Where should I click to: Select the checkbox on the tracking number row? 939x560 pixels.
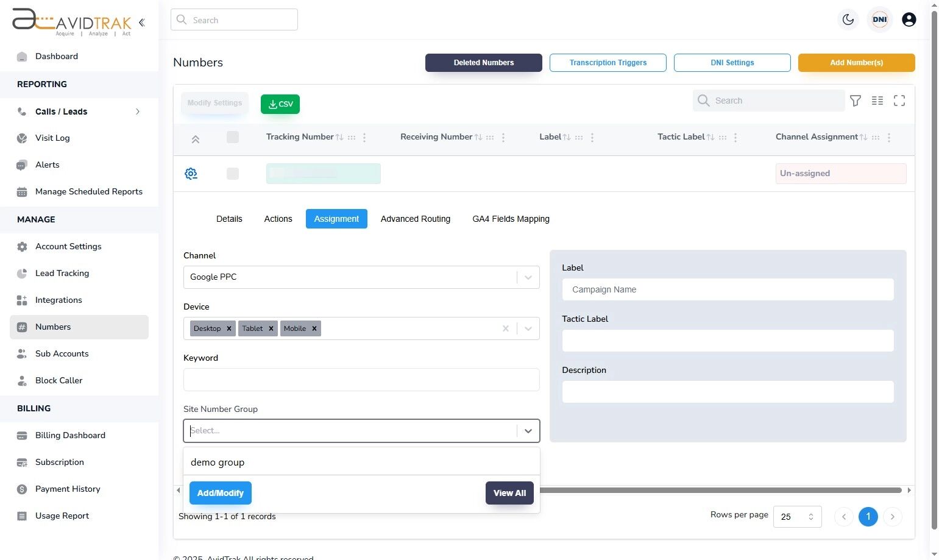[233, 174]
